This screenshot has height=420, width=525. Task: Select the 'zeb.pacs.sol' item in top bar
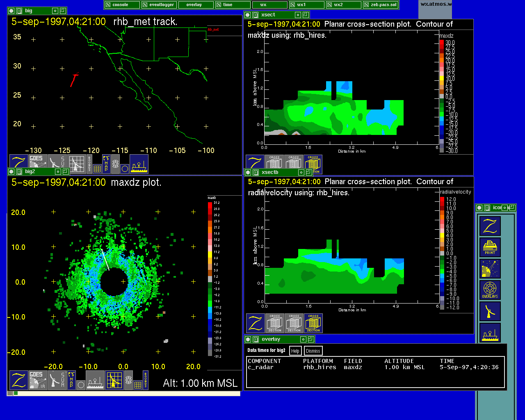coord(380,5)
